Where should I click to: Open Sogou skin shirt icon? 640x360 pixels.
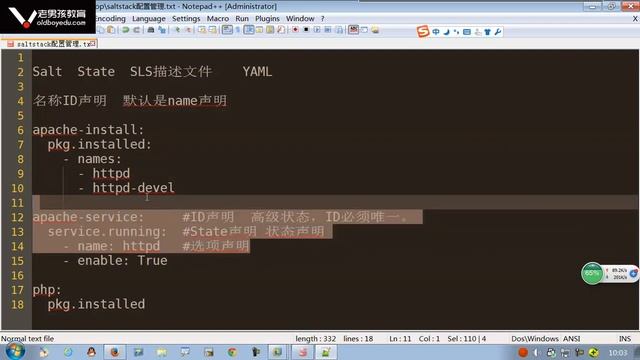point(487,32)
